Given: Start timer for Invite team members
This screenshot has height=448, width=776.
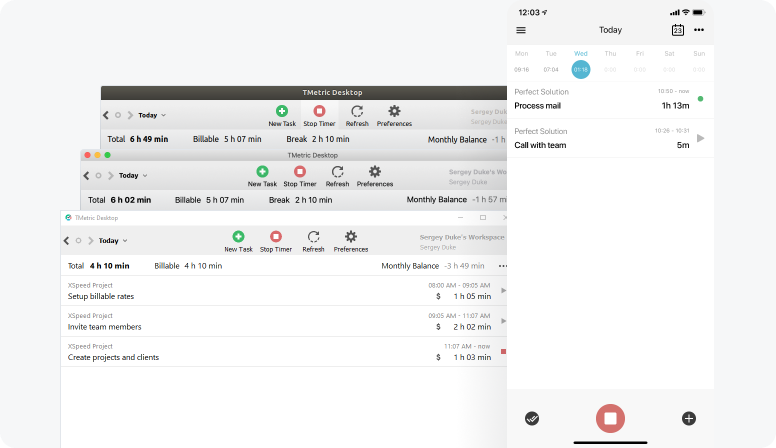Looking at the screenshot, I should coord(503,321).
